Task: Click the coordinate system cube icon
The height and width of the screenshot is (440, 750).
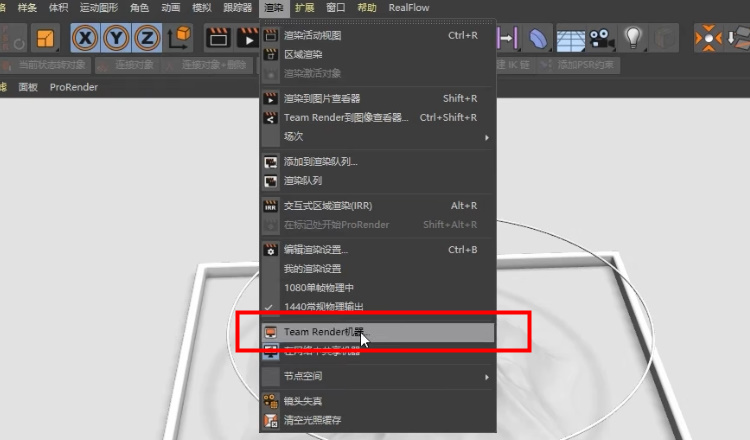Action: pos(179,38)
